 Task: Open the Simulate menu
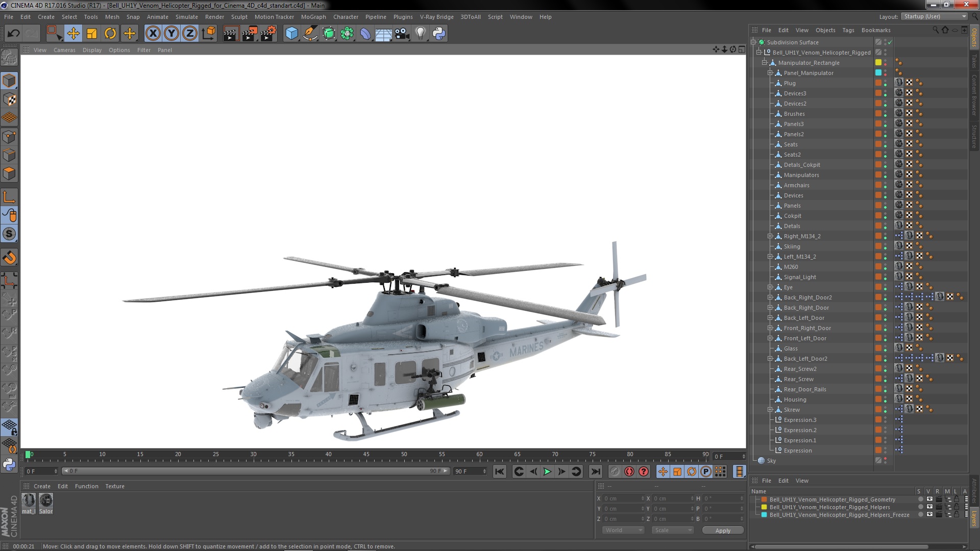(x=186, y=17)
